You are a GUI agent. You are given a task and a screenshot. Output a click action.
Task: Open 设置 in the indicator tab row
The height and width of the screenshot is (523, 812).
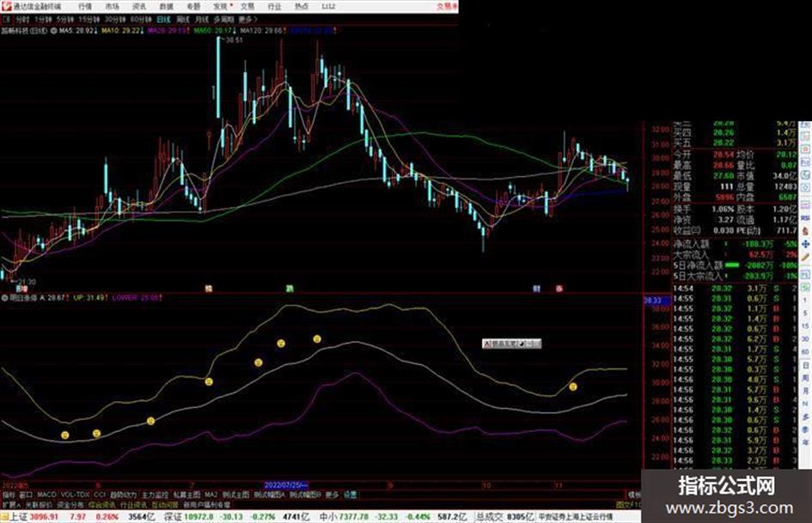click(x=351, y=495)
